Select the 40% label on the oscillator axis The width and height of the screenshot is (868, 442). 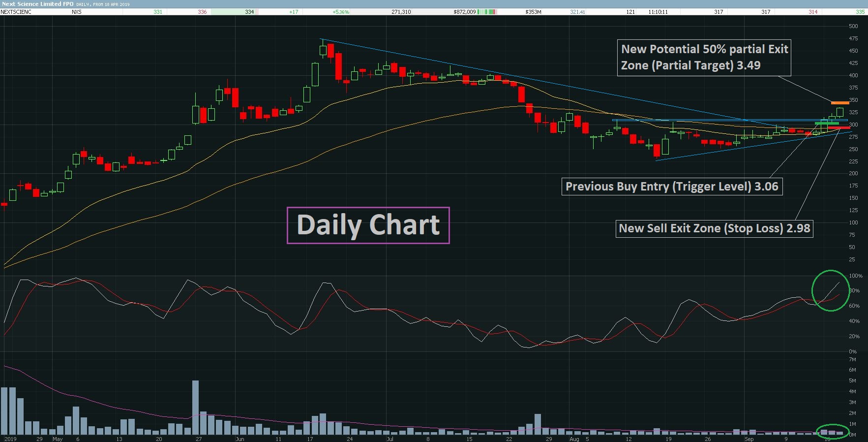coord(854,321)
